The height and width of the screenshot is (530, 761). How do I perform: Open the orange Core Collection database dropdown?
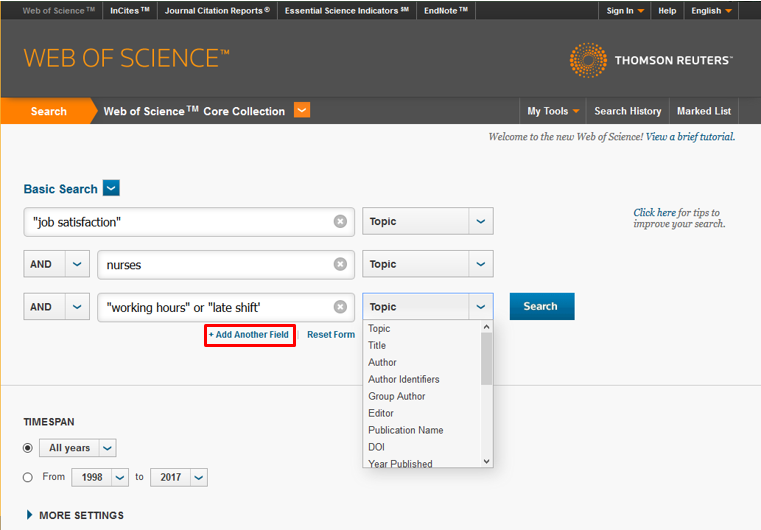click(302, 110)
